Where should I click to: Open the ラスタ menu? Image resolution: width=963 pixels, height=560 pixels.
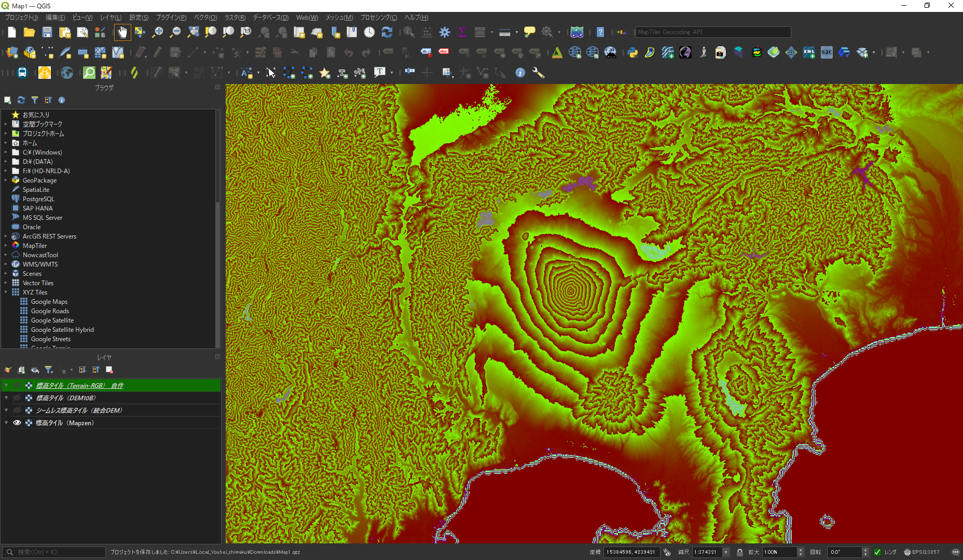pyautogui.click(x=234, y=17)
